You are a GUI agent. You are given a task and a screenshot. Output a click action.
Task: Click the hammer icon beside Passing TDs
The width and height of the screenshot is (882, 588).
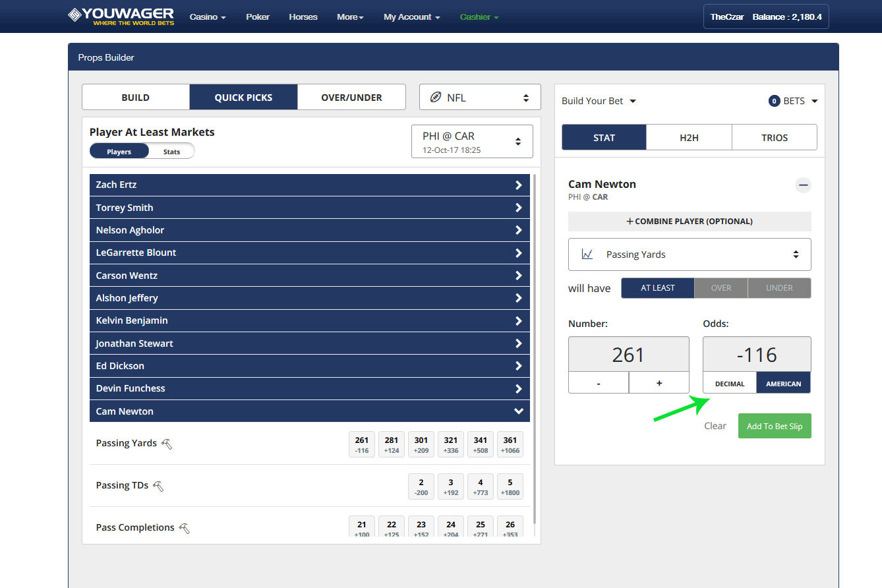[x=158, y=486]
